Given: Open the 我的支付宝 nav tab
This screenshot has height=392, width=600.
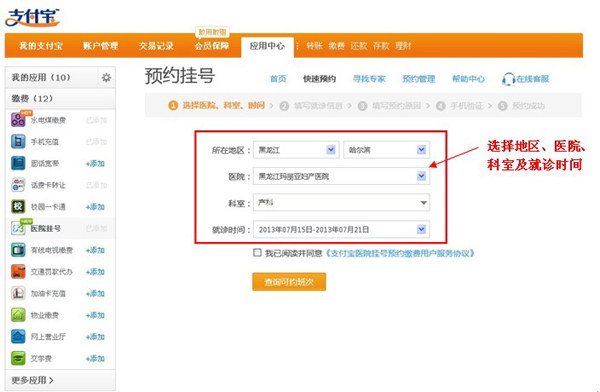Looking at the screenshot, I should 41,46.
